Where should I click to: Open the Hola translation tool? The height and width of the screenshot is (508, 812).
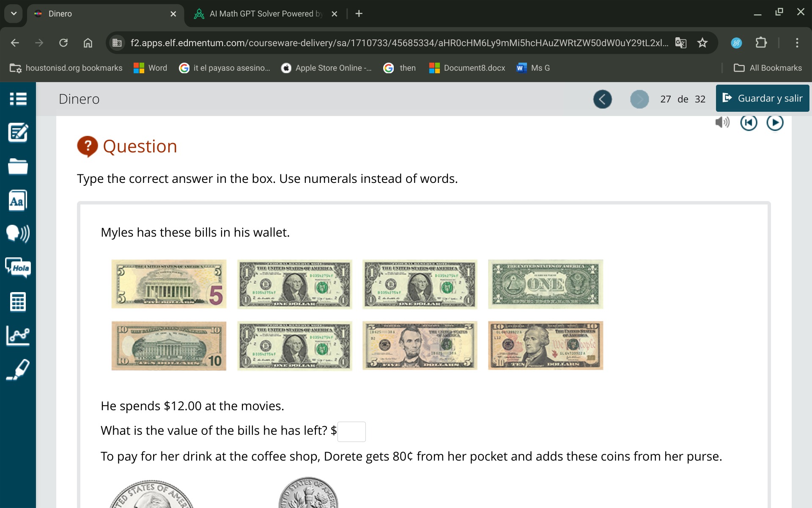18,268
